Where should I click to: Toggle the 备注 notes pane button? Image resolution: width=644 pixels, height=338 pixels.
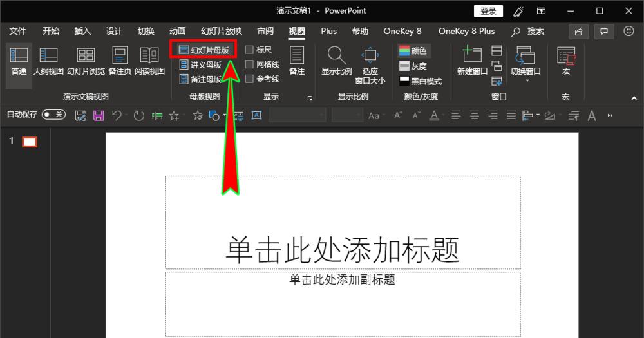point(297,61)
